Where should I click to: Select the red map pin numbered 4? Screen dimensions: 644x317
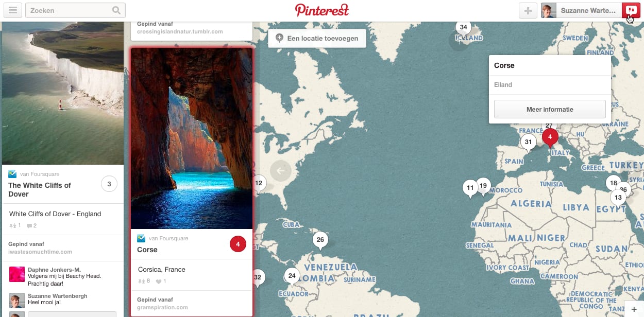pyautogui.click(x=550, y=138)
